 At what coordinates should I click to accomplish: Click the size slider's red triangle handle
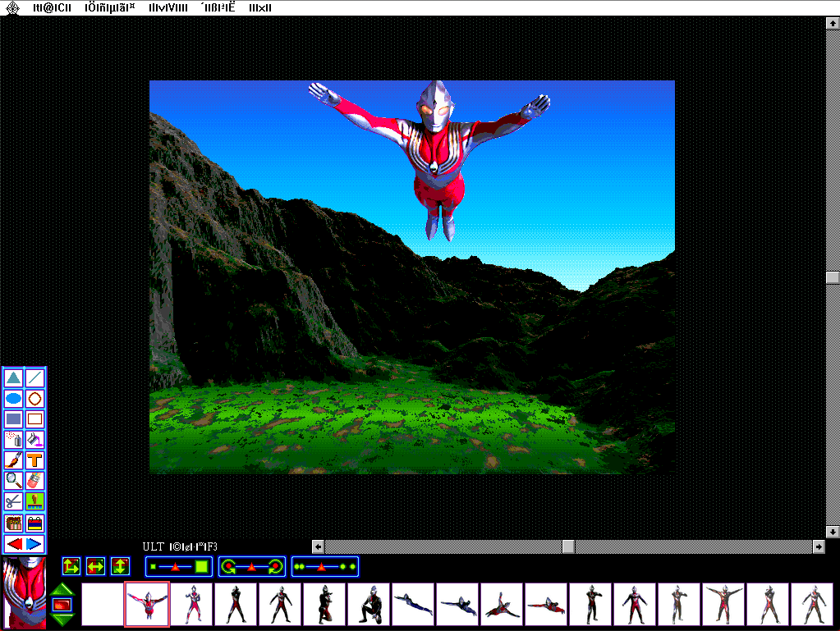[x=175, y=567]
